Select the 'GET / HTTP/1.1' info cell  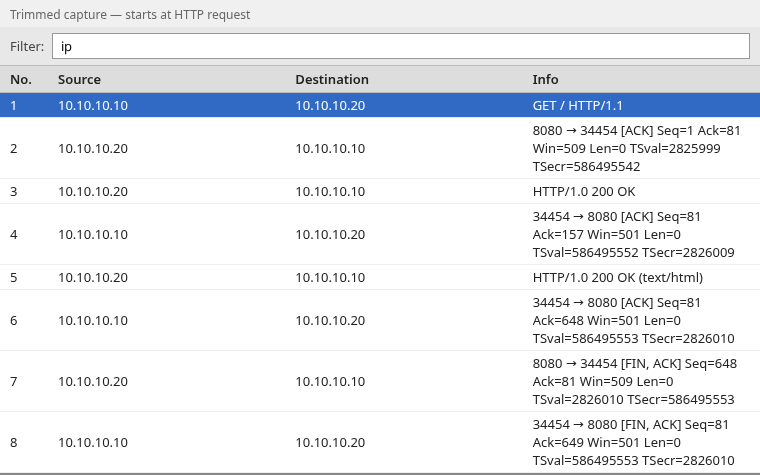[577, 106]
